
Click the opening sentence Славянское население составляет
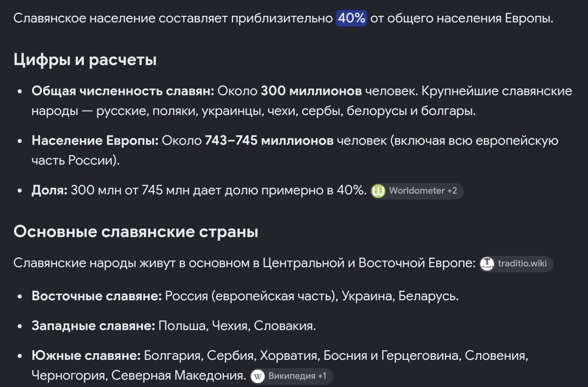pyautogui.click(x=283, y=18)
